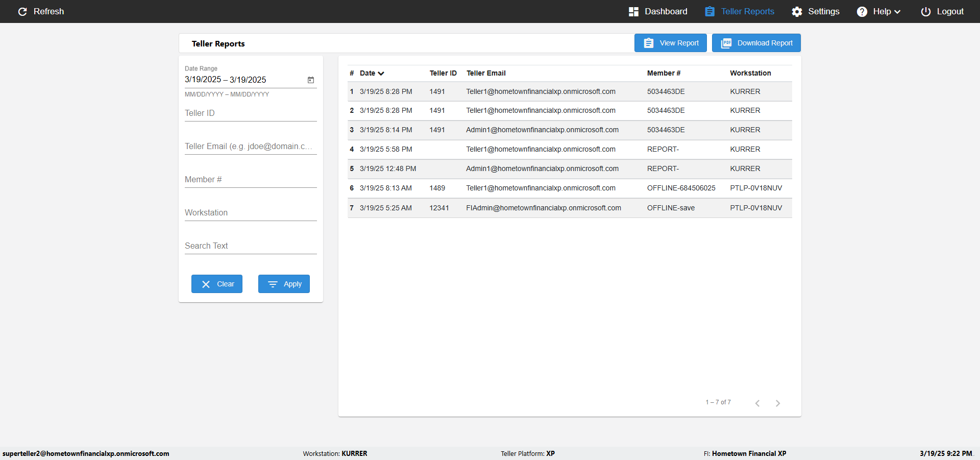
Task: Click the Refresh label in top bar
Action: point(49,12)
